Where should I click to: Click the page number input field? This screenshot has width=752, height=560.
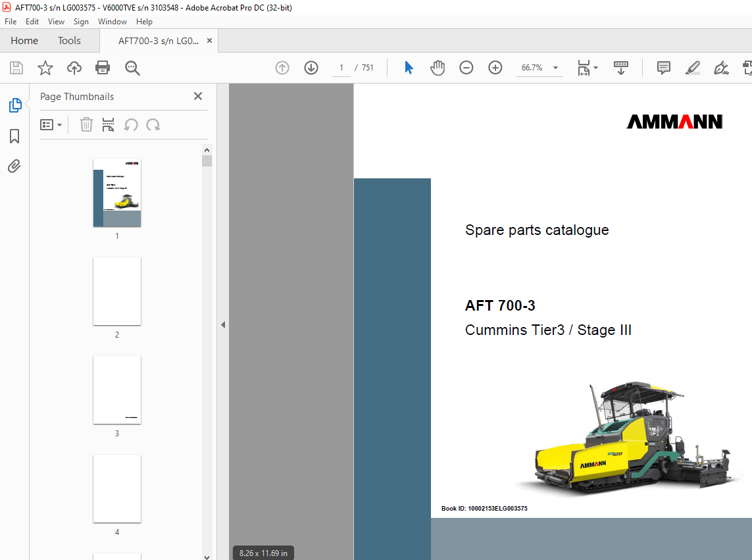tap(341, 68)
